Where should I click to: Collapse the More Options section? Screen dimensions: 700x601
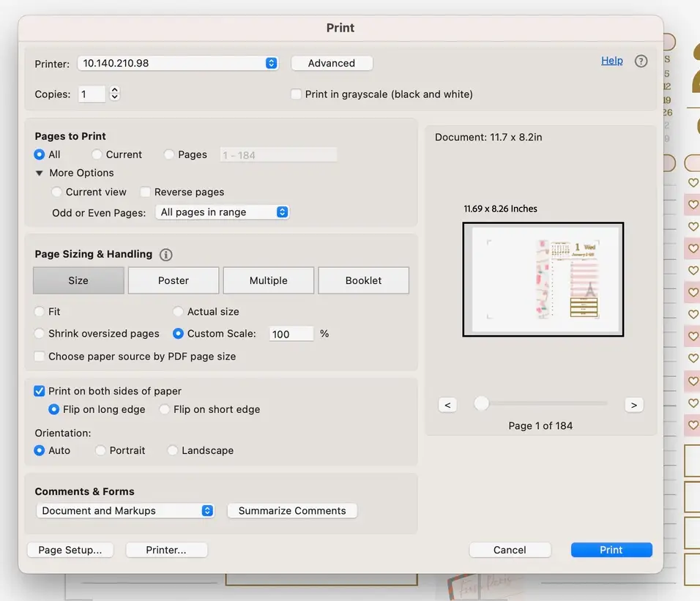39,173
